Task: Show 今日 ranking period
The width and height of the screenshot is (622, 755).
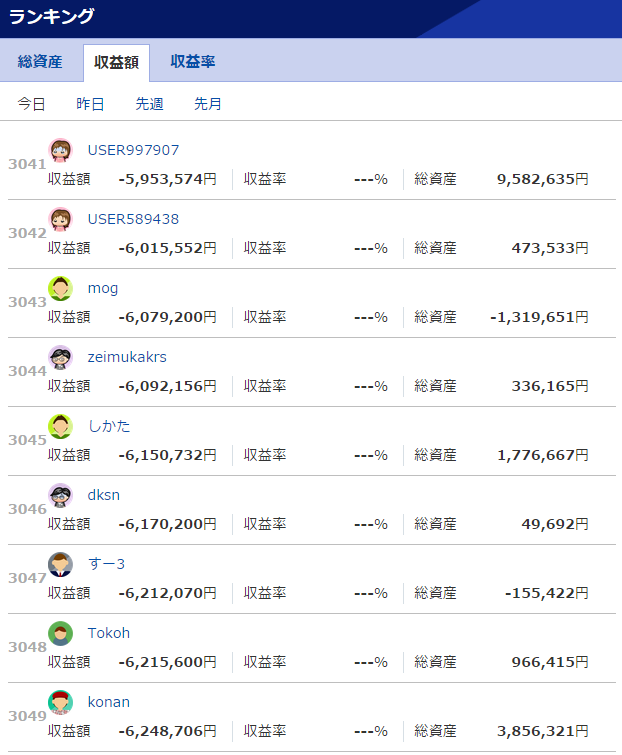Action: pyautogui.click(x=32, y=104)
